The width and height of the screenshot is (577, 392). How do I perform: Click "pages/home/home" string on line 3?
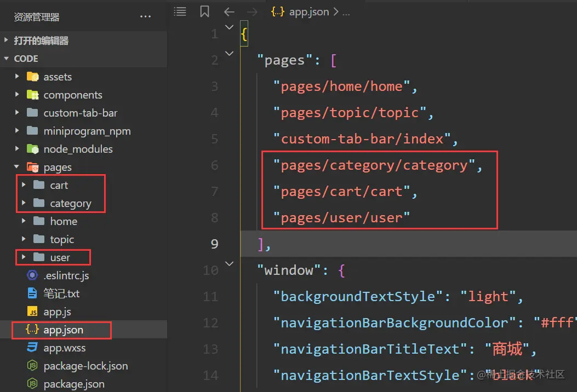(341, 87)
